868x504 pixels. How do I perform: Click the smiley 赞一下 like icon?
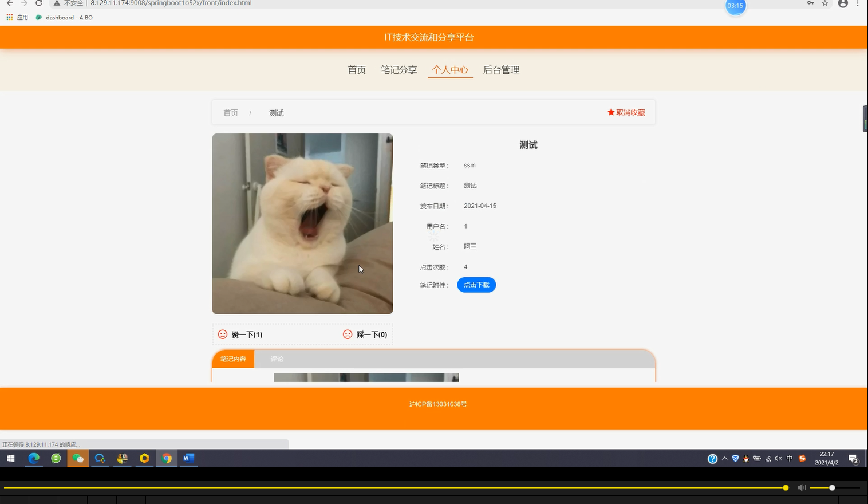(222, 334)
